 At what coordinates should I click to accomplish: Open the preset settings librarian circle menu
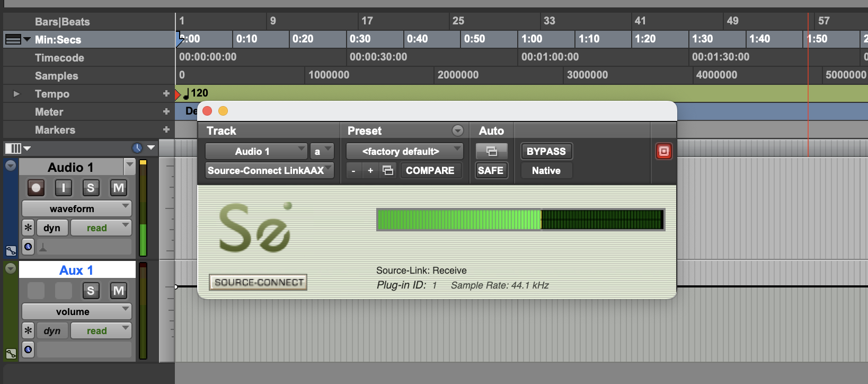tap(457, 130)
